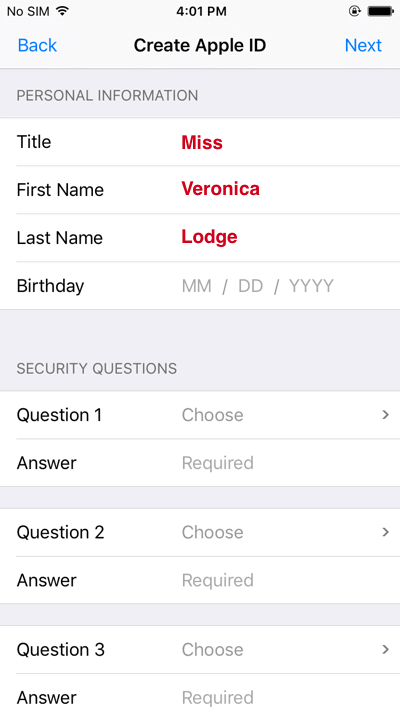The image size is (400, 712).
Task: Tap the Question 2 chevron arrow
Action: [385, 532]
